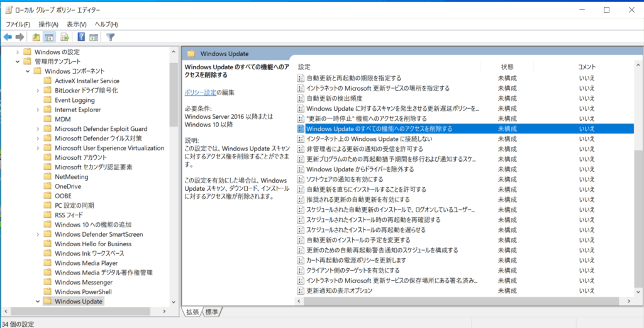Expand the BitLocker ドライブ暗号化 tree node

pyautogui.click(x=37, y=91)
